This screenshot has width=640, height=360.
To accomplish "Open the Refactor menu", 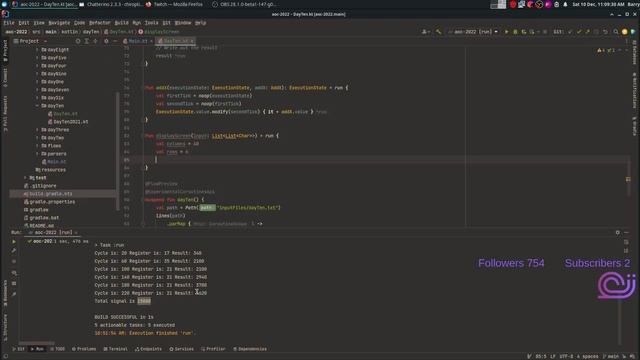I will point(100,23).
